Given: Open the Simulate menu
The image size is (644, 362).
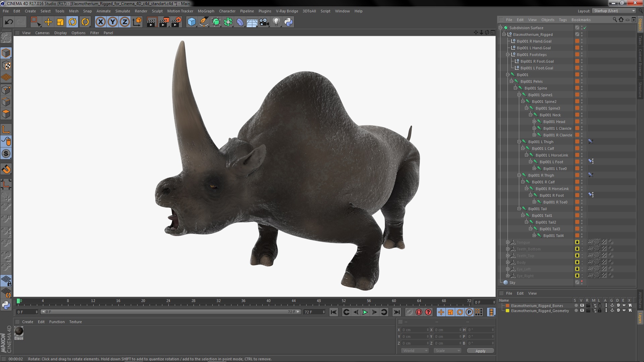Looking at the screenshot, I should pos(122,11).
